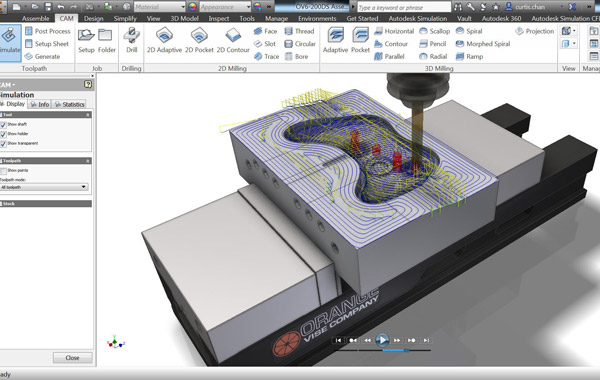
Task: Disable the Show shaft checkbox
Action: pyautogui.click(x=3, y=124)
